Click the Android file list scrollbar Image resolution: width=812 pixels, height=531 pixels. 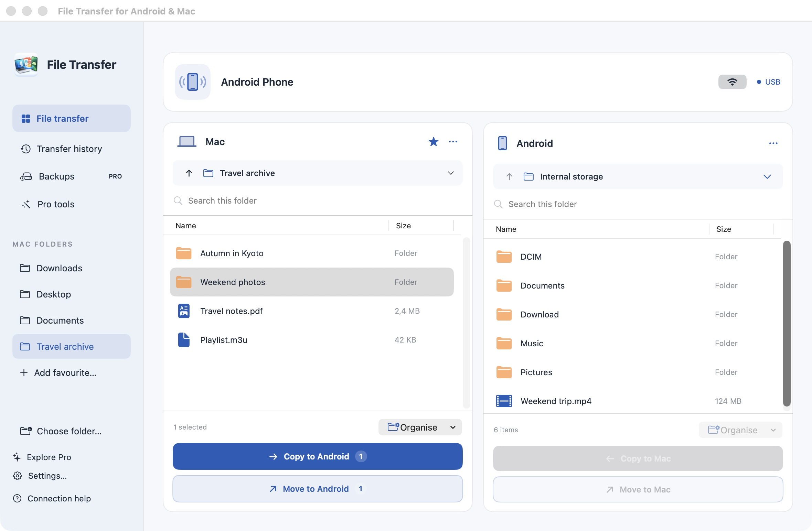click(787, 324)
